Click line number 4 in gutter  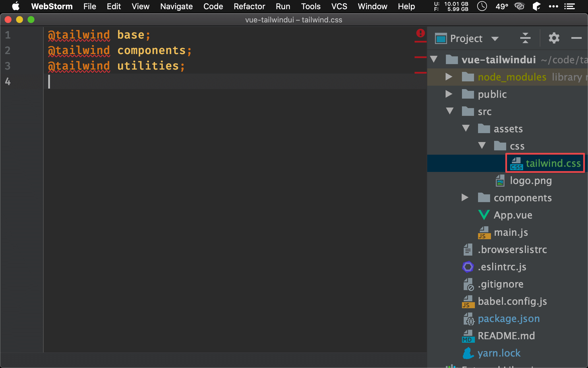(x=8, y=82)
